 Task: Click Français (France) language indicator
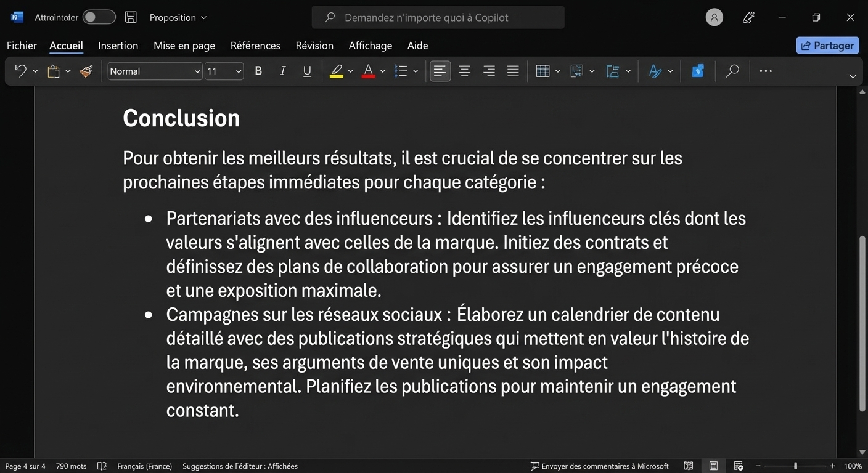144,466
